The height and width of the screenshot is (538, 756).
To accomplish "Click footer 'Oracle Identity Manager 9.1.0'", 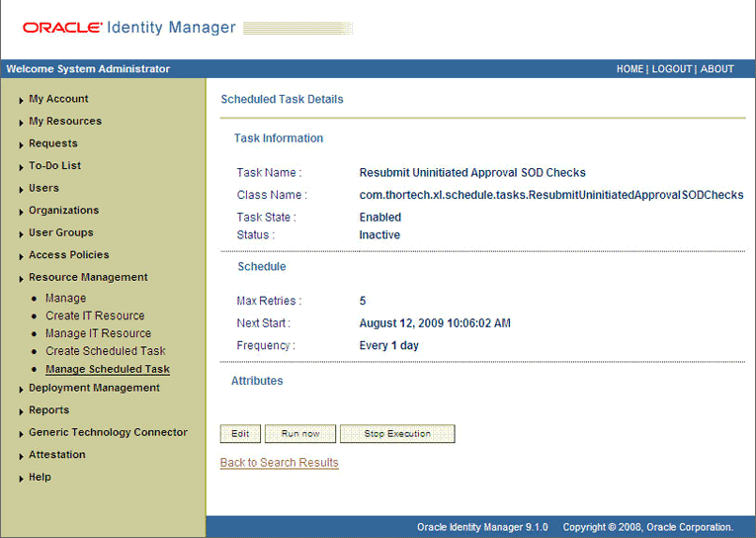I will pyautogui.click(x=482, y=527).
